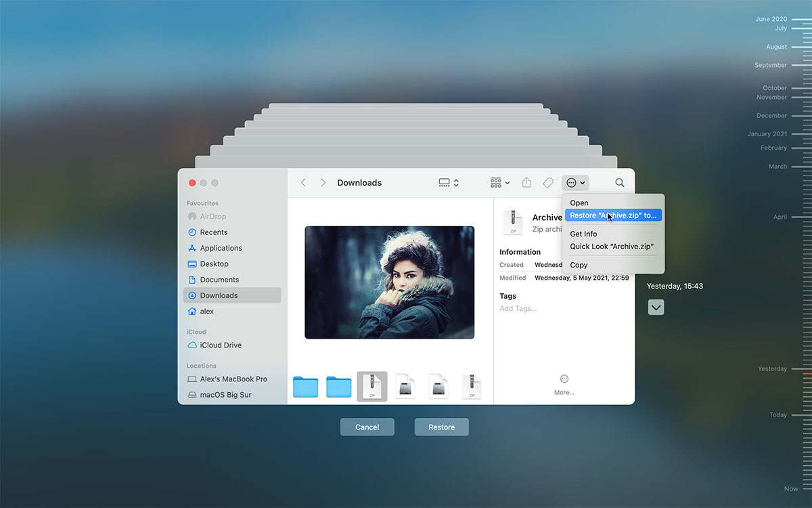Screen dimensions: 812x508
Task: Select Downloads in the sidebar
Action: click(x=232, y=295)
